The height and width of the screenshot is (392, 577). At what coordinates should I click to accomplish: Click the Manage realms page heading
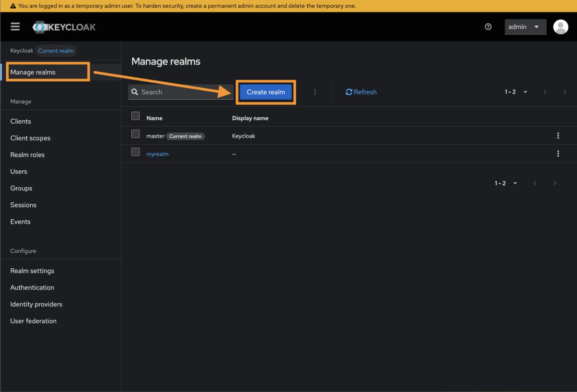point(166,62)
